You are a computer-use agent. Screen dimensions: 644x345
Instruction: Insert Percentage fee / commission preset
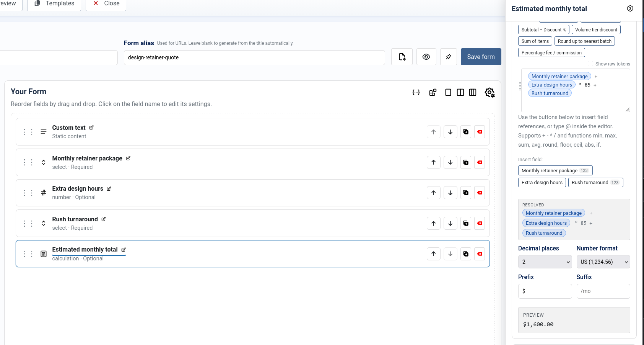pos(551,52)
